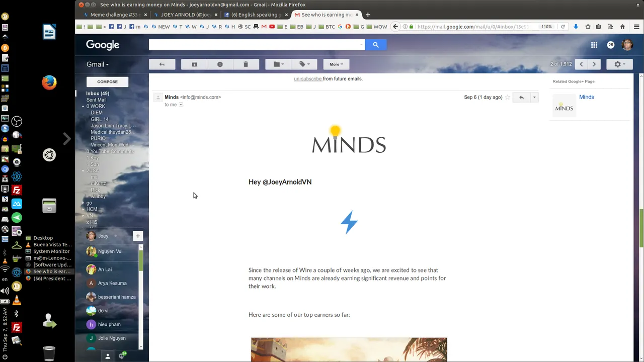Open chat with Nguyen Vui

(110, 251)
